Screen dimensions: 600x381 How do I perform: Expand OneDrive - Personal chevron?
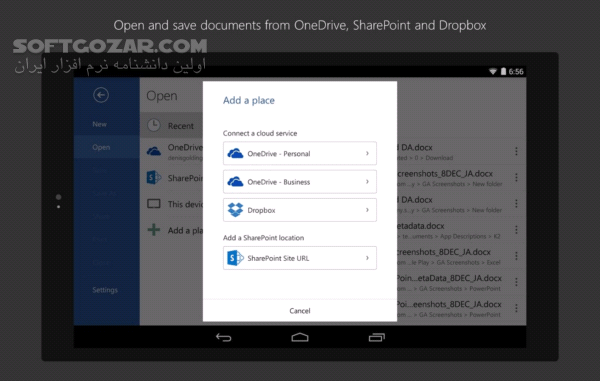coord(367,153)
